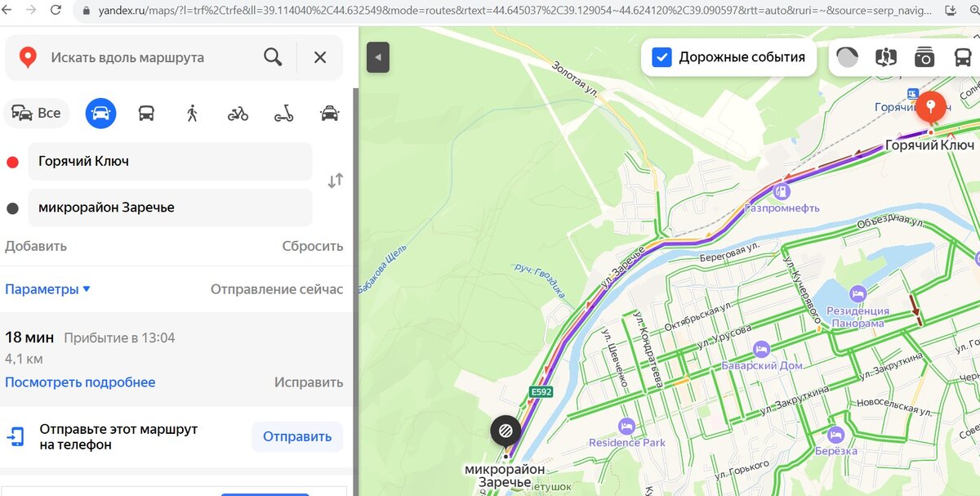Switch to bicycle route mode
Screen dimensions: 980x496
click(238, 113)
